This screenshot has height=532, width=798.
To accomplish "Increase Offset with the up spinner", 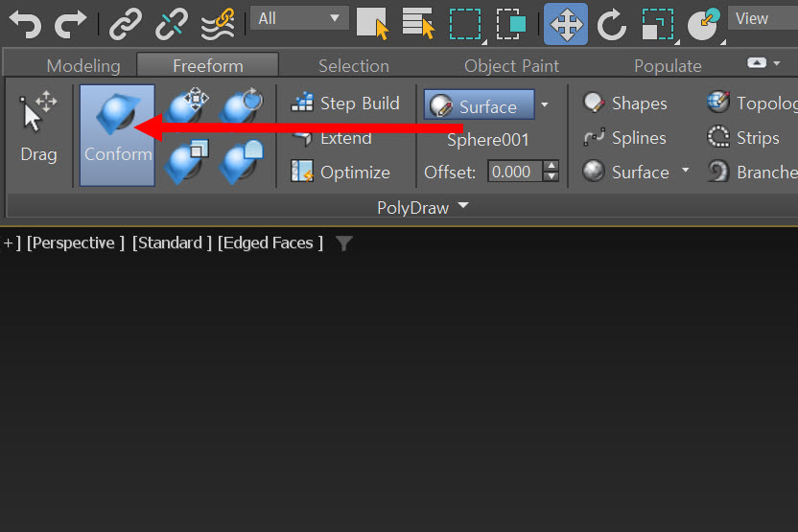I will point(551,166).
